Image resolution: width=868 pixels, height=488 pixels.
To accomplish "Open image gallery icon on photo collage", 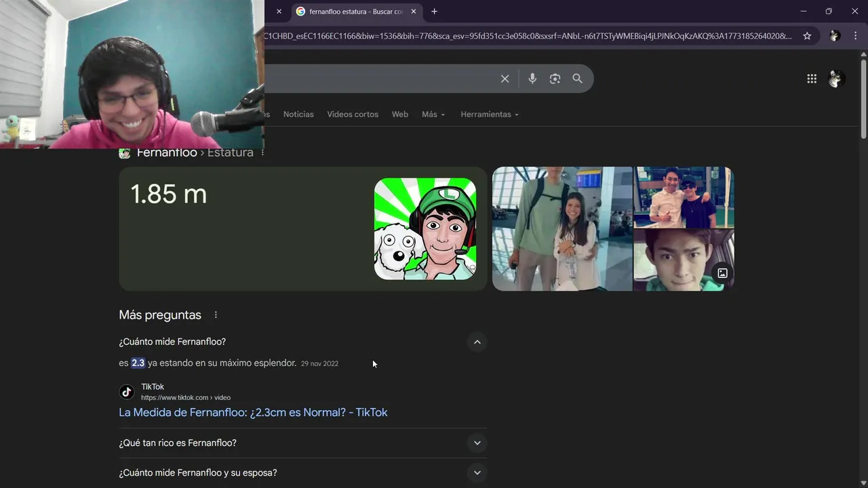I will 722,273.
